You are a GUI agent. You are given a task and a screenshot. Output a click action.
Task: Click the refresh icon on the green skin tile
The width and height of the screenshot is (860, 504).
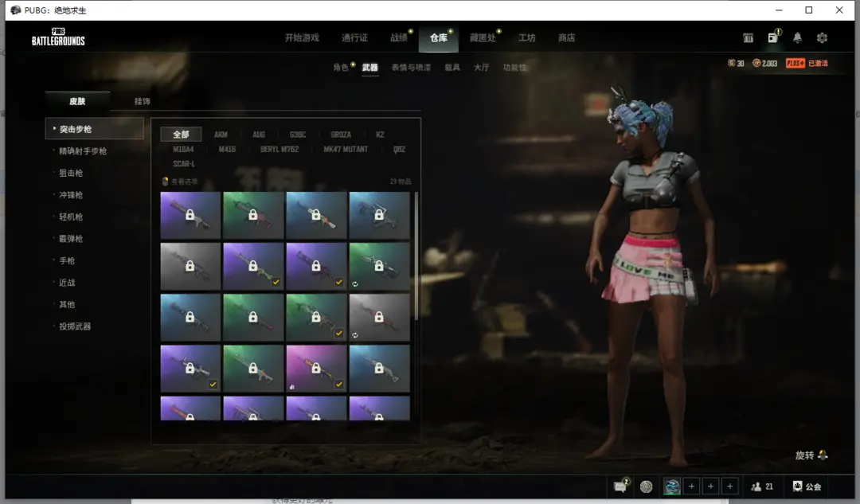point(355,284)
